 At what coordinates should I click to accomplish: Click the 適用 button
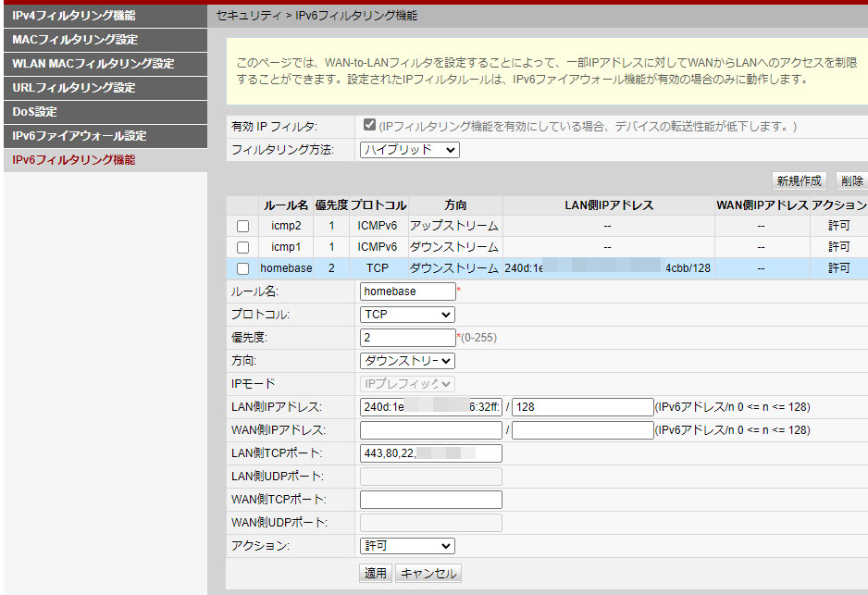tap(376, 573)
